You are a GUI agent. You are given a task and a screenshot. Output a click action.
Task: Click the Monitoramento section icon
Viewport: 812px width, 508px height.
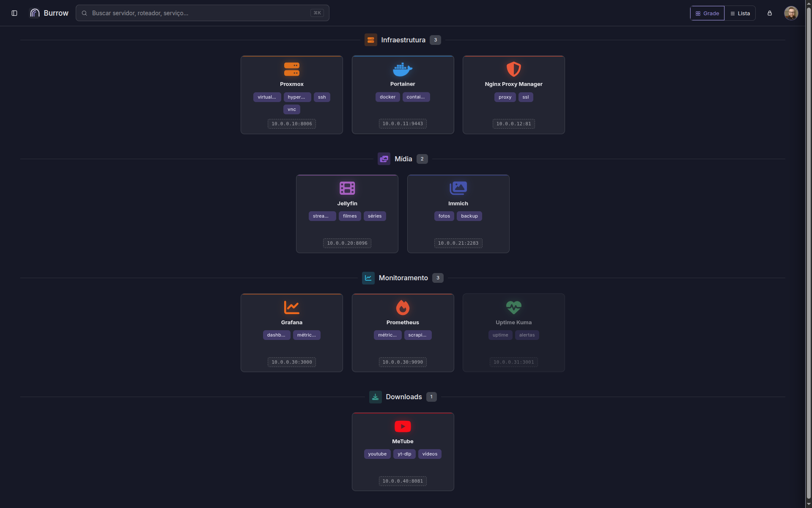tap(368, 278)
